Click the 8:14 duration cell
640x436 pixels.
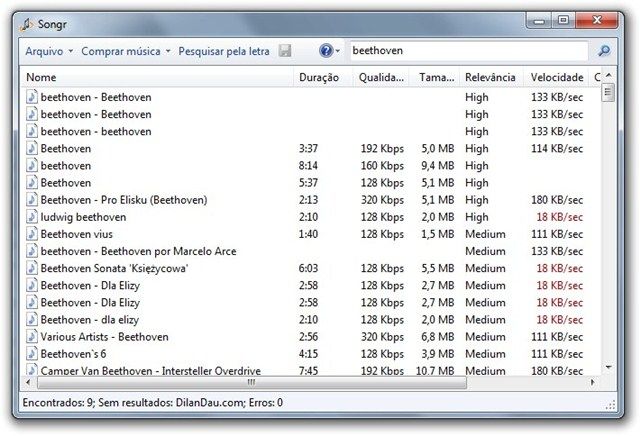point(308,166)
